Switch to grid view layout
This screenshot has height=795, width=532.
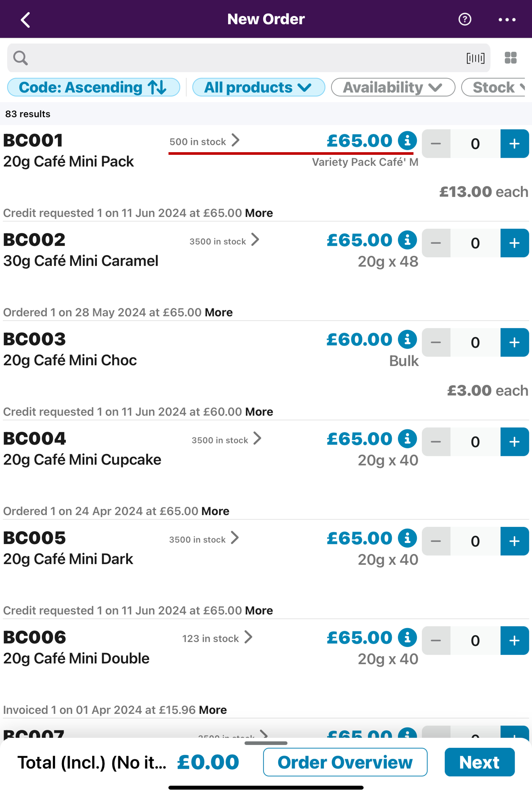point(510,58)
